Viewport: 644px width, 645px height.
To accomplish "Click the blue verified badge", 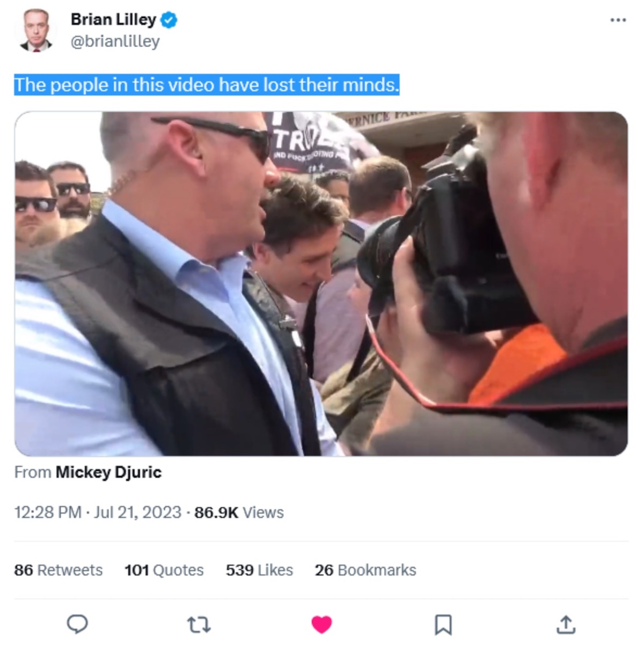I will pos(169,20).
